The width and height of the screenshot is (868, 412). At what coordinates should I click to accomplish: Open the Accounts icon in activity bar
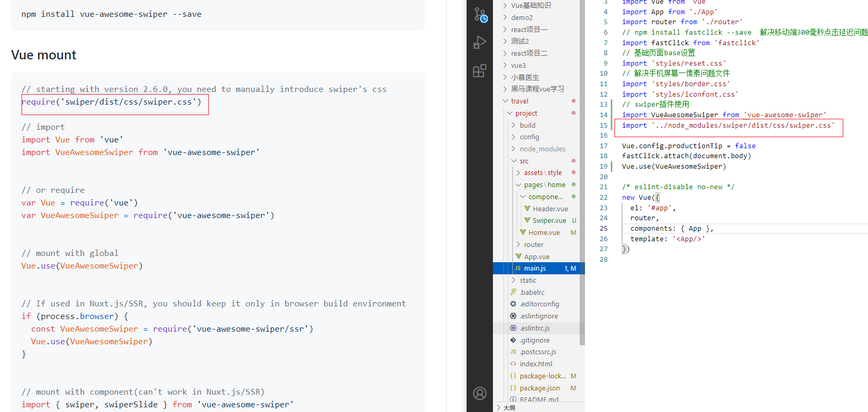pos(480,393)
